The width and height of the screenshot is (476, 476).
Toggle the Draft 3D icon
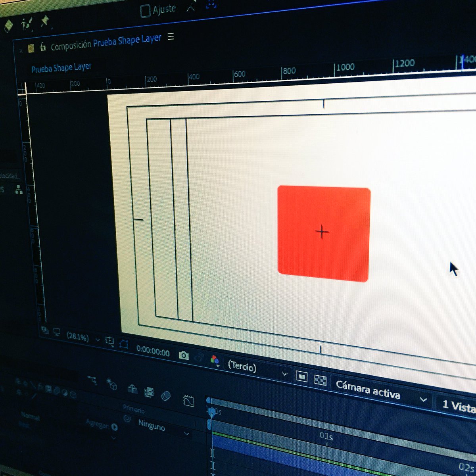[111, 384]
